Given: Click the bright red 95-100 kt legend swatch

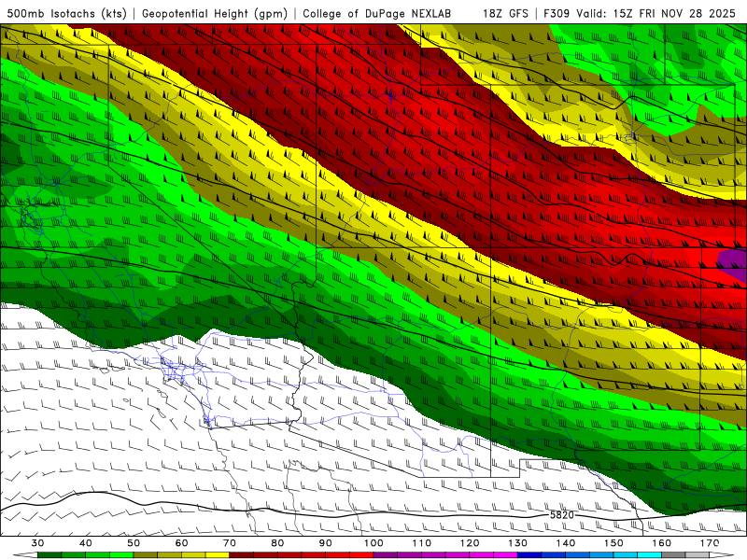Looking at the screenshot, I should point(361,553).
